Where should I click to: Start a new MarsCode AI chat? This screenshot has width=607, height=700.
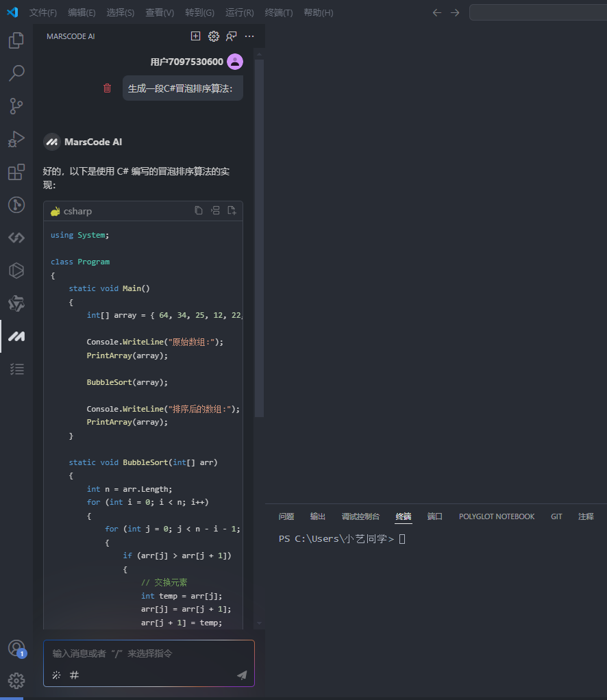point(196,36)
